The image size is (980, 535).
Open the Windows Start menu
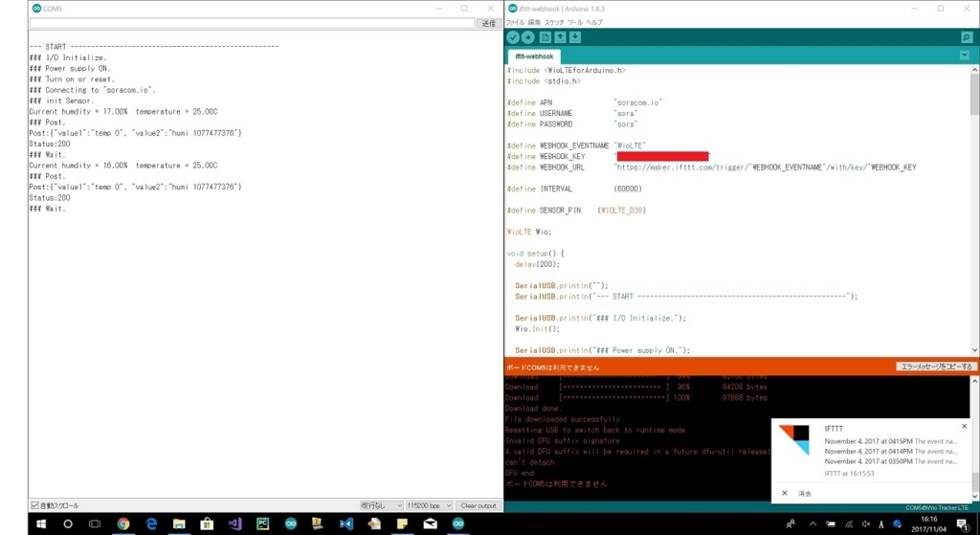pyautogui.click(x=41, y=524)
